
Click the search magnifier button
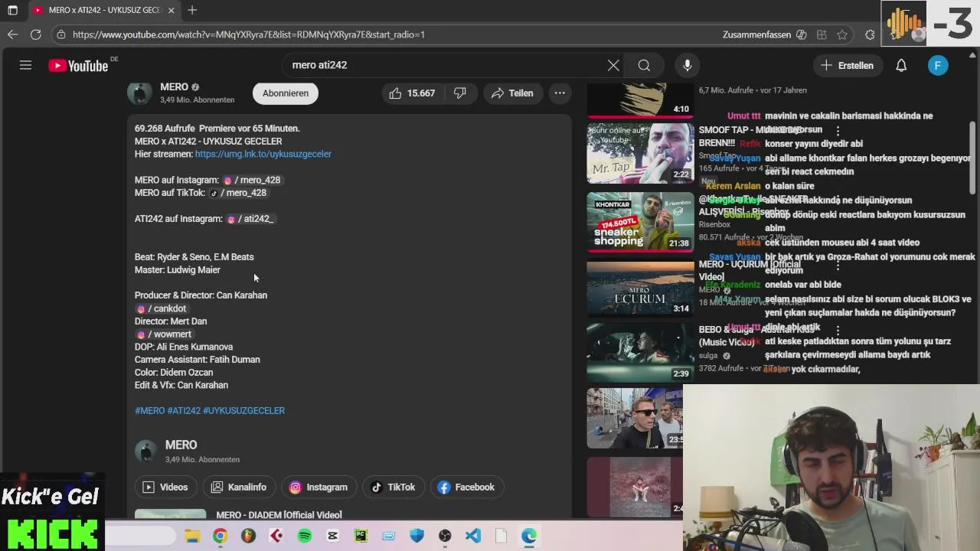tap(644, 65)
